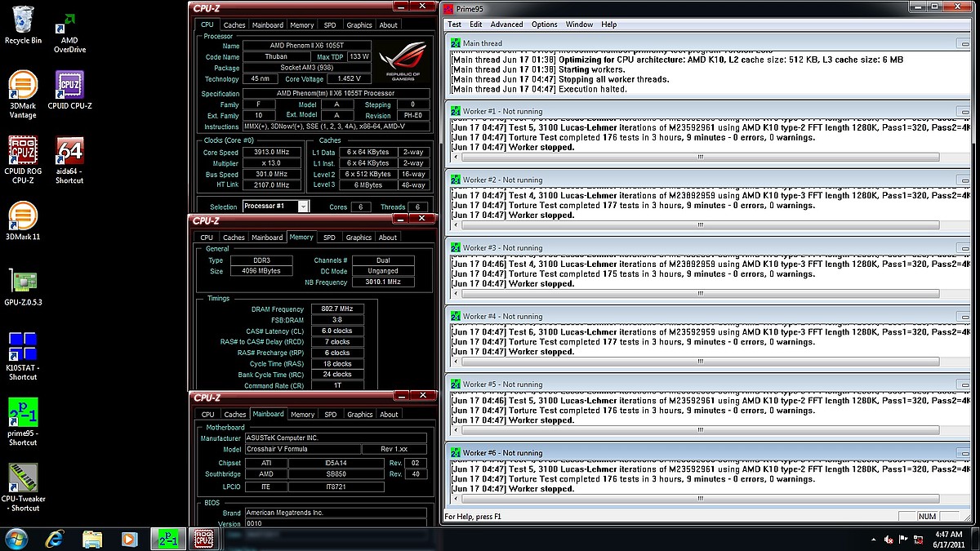
Task: Open the Advanced menu in Prime95
Action: 506,24
